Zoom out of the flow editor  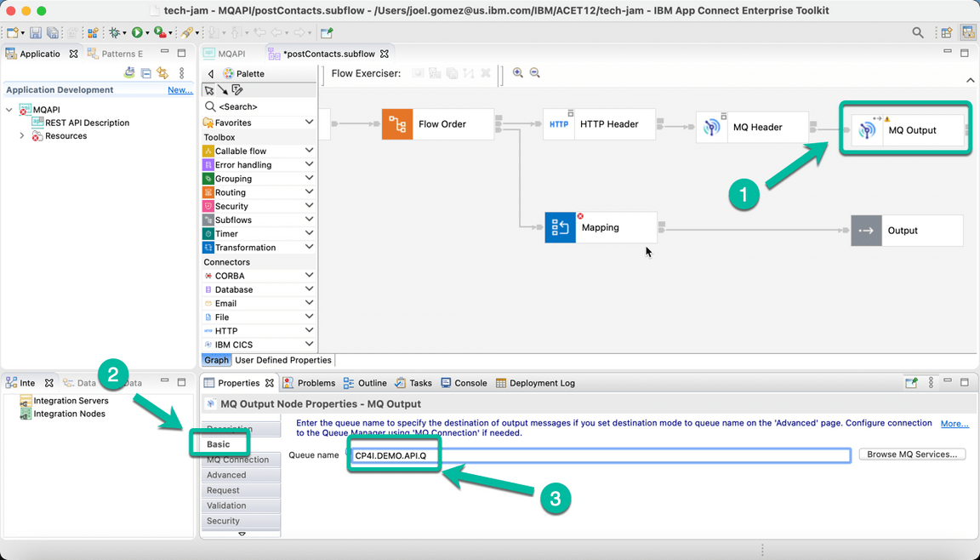click(x=535, y=73)
